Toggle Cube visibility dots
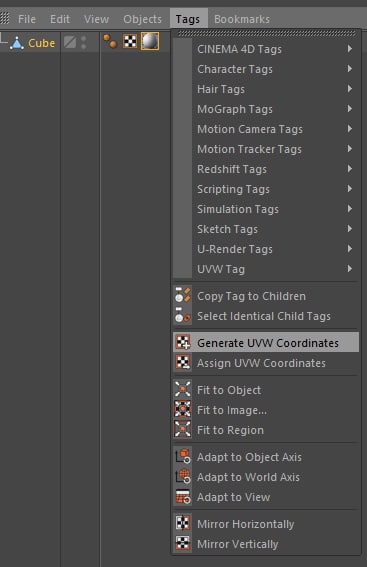 [x=84, y=42]
